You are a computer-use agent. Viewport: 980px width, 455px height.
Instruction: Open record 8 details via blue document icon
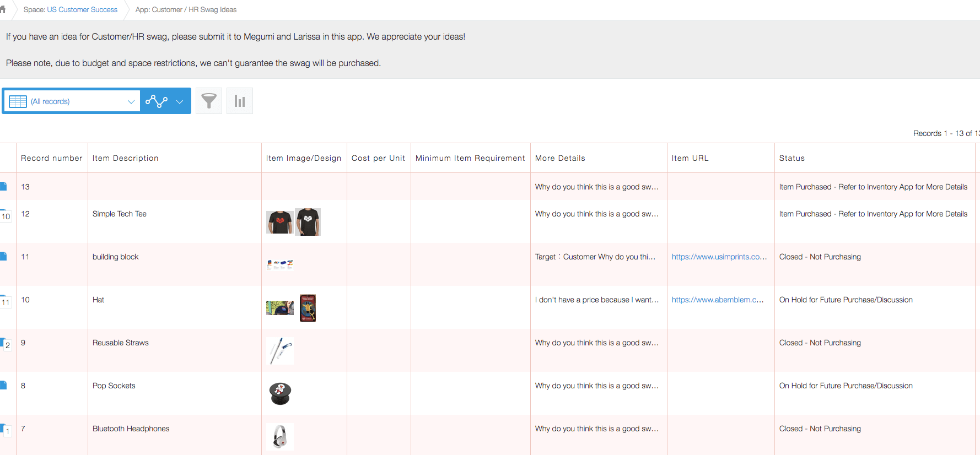[3, 385]
